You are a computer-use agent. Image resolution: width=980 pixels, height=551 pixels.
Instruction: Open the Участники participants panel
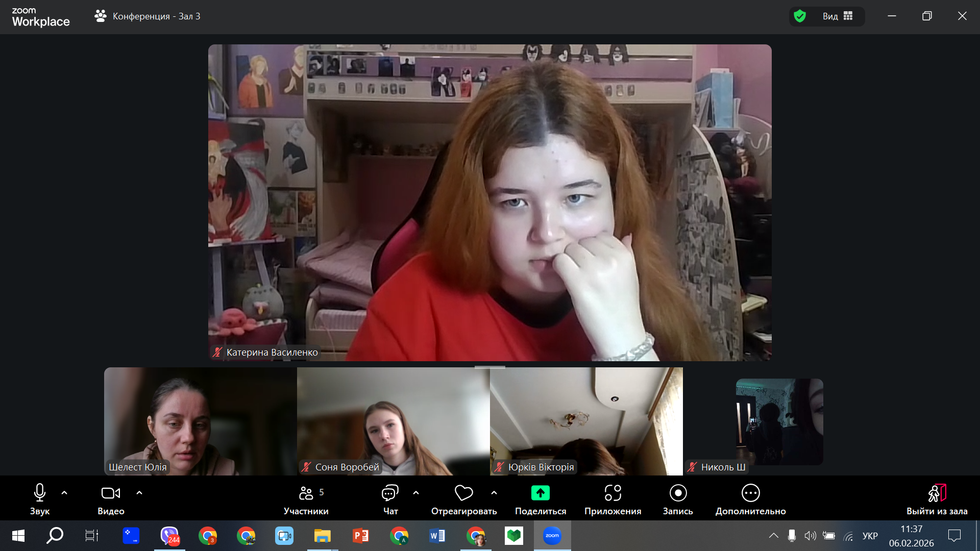[306, 493]
